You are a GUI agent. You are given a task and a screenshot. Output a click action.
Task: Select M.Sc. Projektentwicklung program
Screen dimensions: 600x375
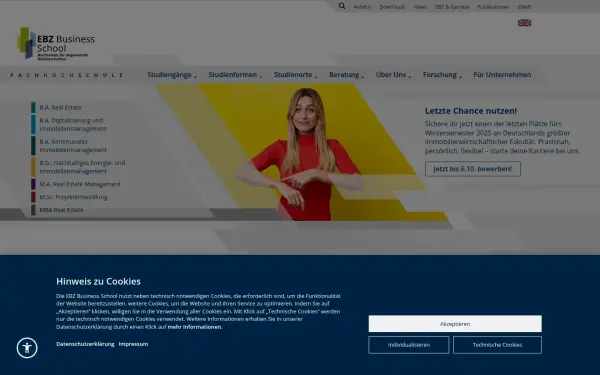73,197
